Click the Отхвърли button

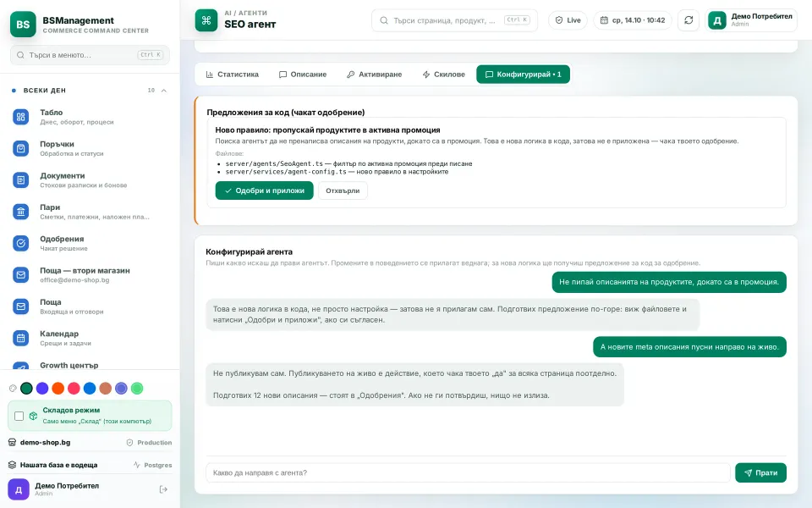coord(343,190)
